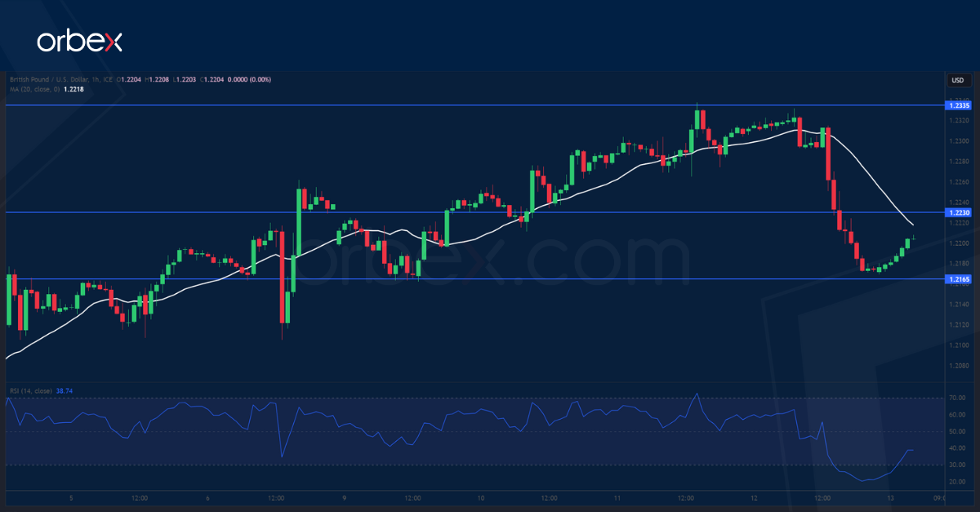This screenshot has width=980, height=512.
Task: Click the close price C1.2204 value
Action: point(211,79)
